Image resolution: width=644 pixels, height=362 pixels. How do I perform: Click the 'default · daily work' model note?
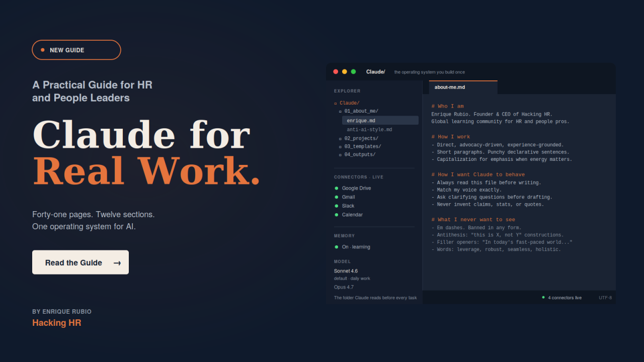coord(352,279)
